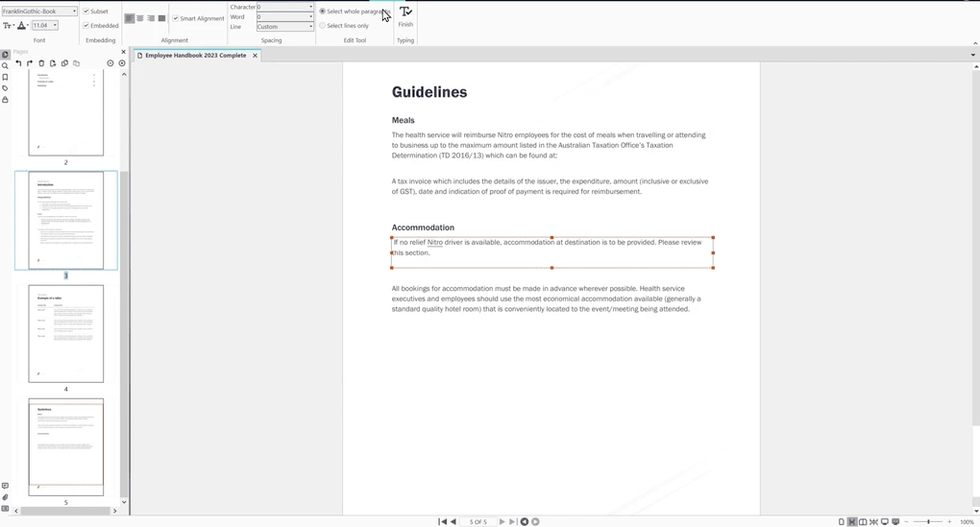The image size is (980, 527).
Task: Click the zoom out minus button
Action: pos(906,521)
